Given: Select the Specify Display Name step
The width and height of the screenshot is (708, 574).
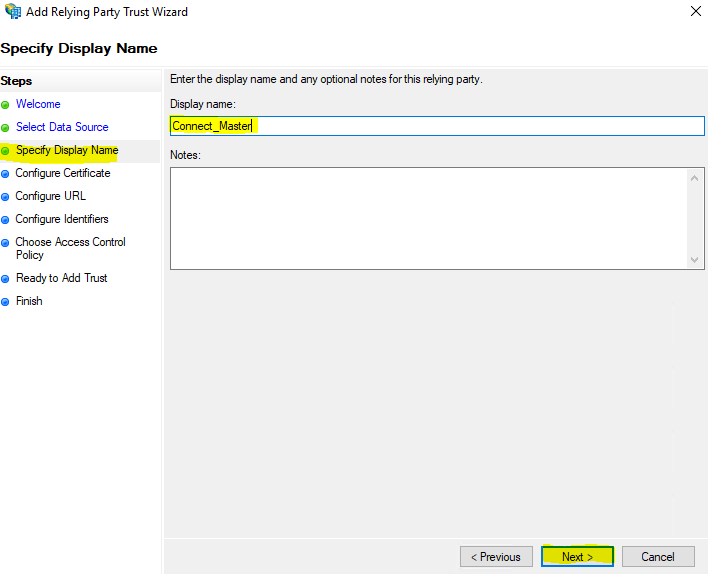Looking at the screenshot, I should (67, 150).
